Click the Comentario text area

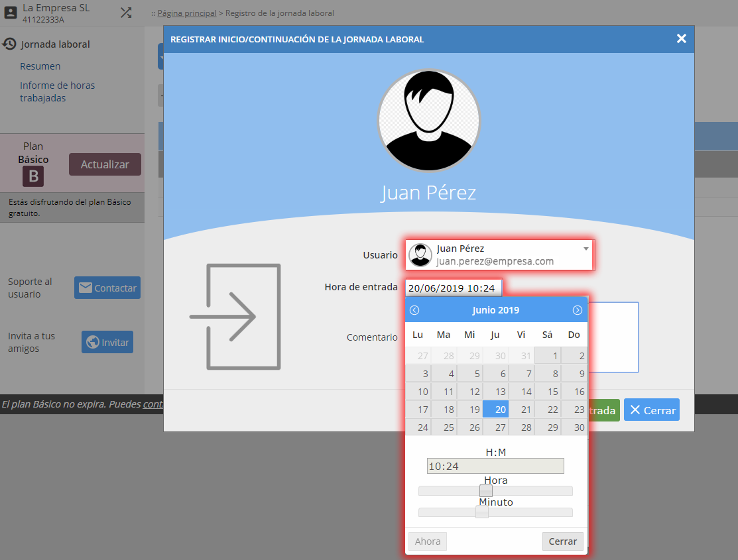pos(613,337)
